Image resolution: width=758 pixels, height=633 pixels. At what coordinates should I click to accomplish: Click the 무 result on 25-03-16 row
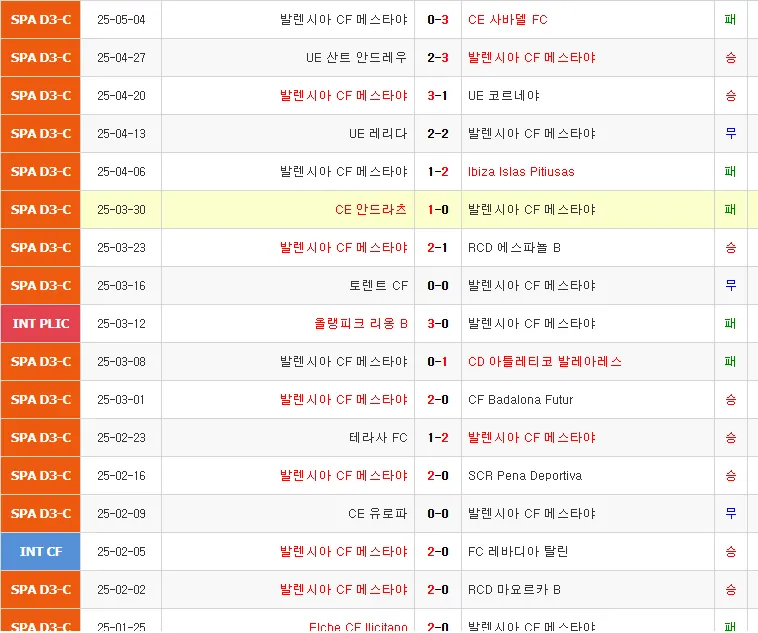730,286
